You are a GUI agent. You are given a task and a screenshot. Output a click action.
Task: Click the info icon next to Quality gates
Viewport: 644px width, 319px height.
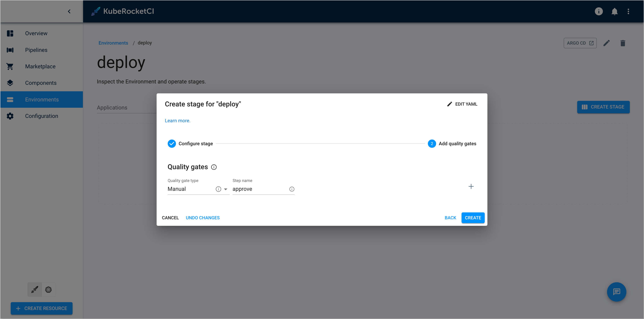[214, 167]
